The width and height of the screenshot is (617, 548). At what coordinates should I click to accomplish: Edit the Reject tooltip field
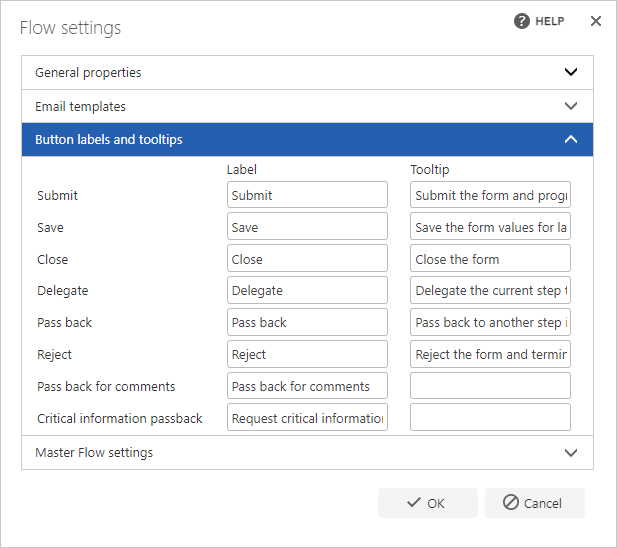(490, 354)
